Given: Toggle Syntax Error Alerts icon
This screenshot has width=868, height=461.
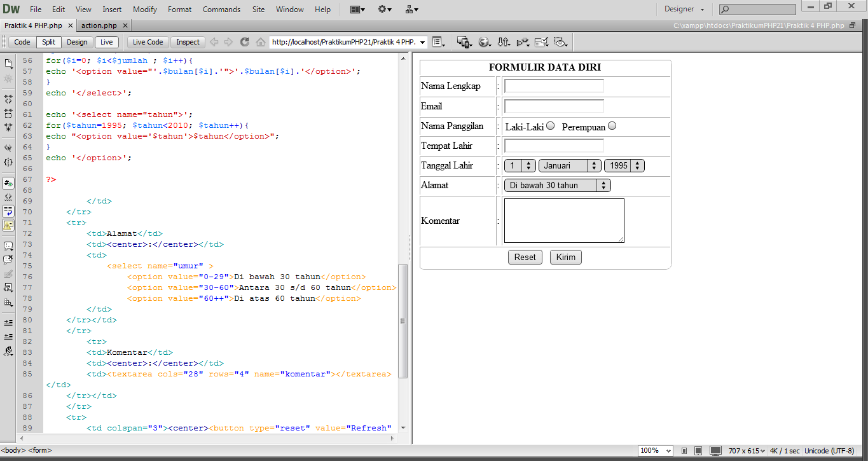Looking at the screenshot, I should coord(8,225).
